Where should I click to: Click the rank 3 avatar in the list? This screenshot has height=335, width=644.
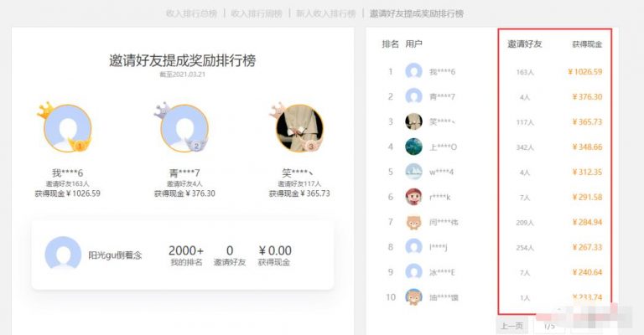tap(413, 121)
